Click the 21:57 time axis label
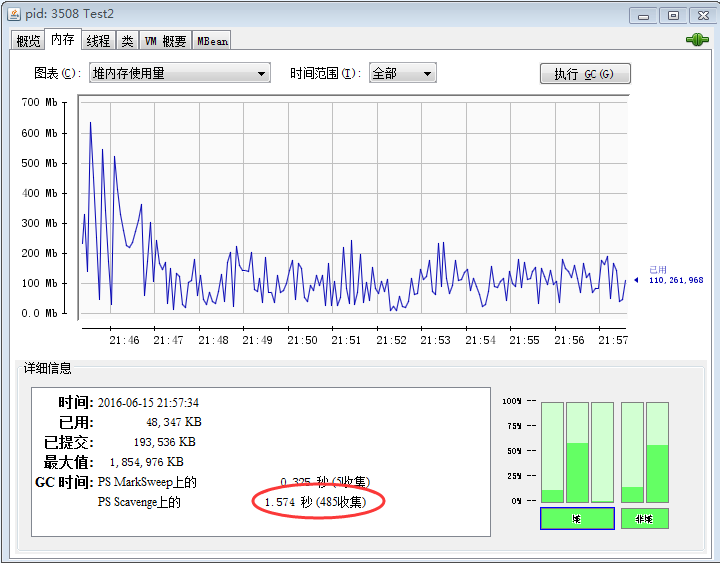This screenshot has height=563, width=720. pos(613,340)
